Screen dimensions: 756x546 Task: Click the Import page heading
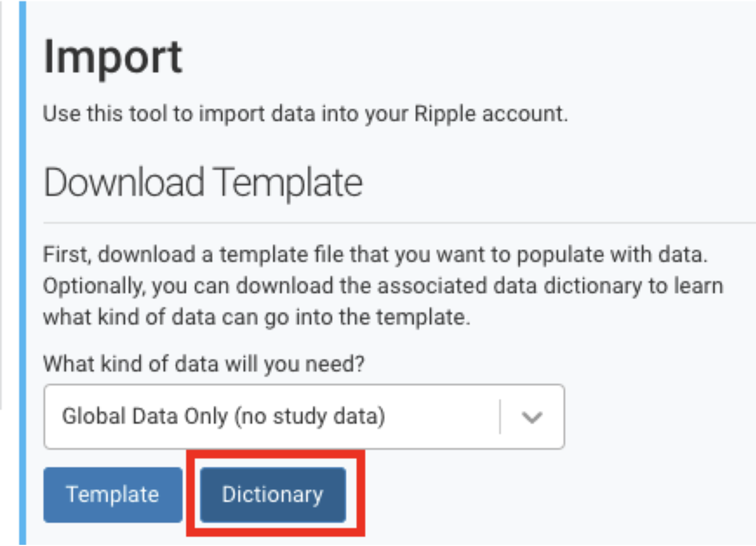pyautogui.click(x=113, y=57)
